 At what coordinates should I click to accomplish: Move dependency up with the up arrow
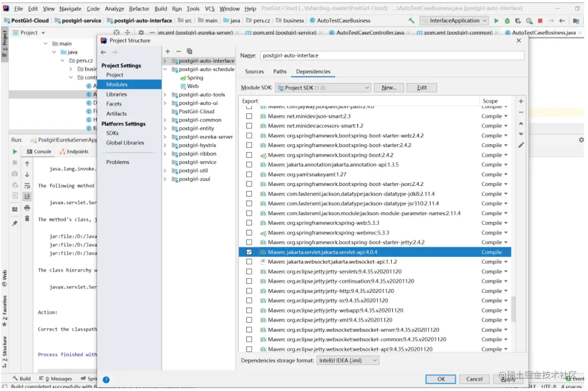[521, 123]
